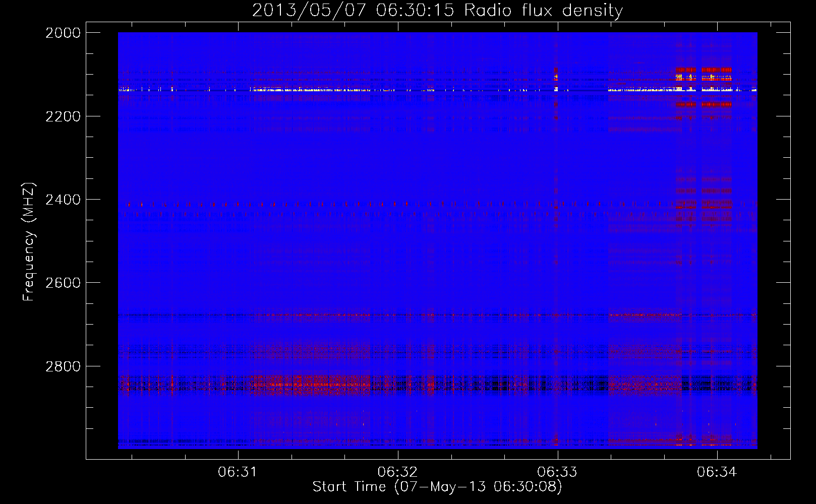The width and height of the screenshot is (816, 504).
Task: Click the 06:34 time tick label
Action: [717, 472]
